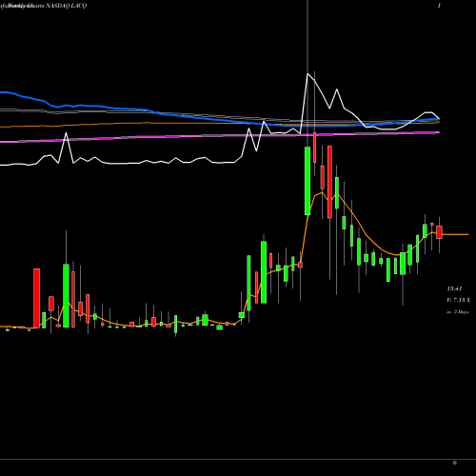Click the highest peak of the white indicator line
This screenshot has width=476, height=476.
coord(307,73)
